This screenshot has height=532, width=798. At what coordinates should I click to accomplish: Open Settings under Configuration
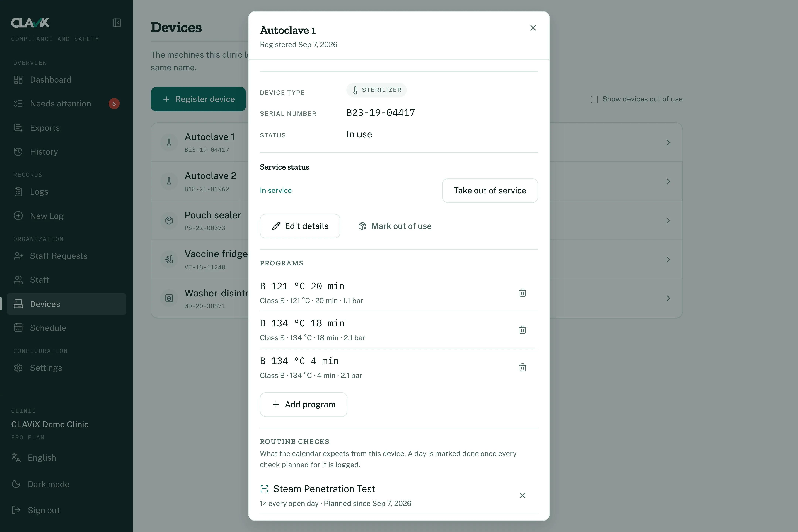[x=66, y=368]
